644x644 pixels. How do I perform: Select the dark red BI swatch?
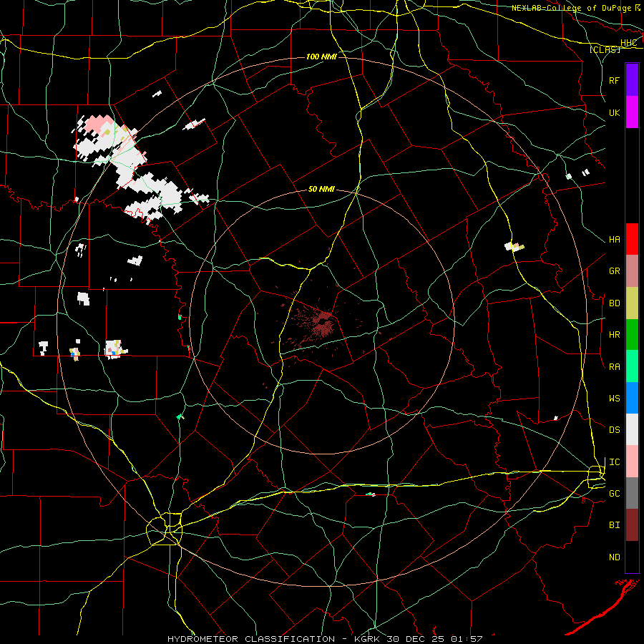632,525
